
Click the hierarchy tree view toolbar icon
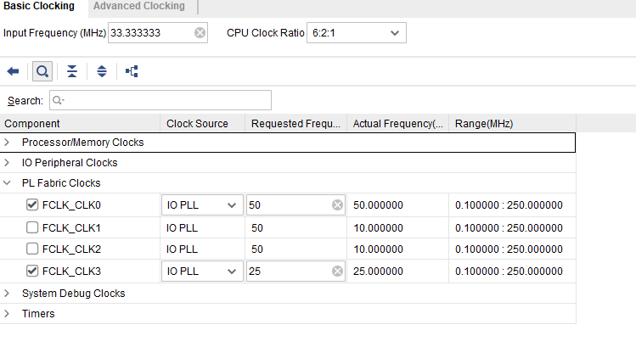(132, 71)
